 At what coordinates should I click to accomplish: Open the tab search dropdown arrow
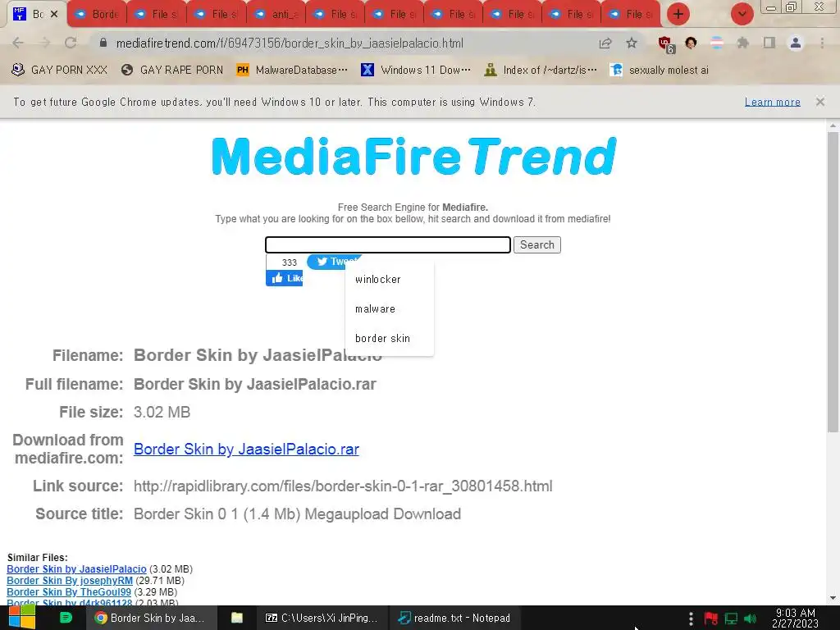coord(742,14)
